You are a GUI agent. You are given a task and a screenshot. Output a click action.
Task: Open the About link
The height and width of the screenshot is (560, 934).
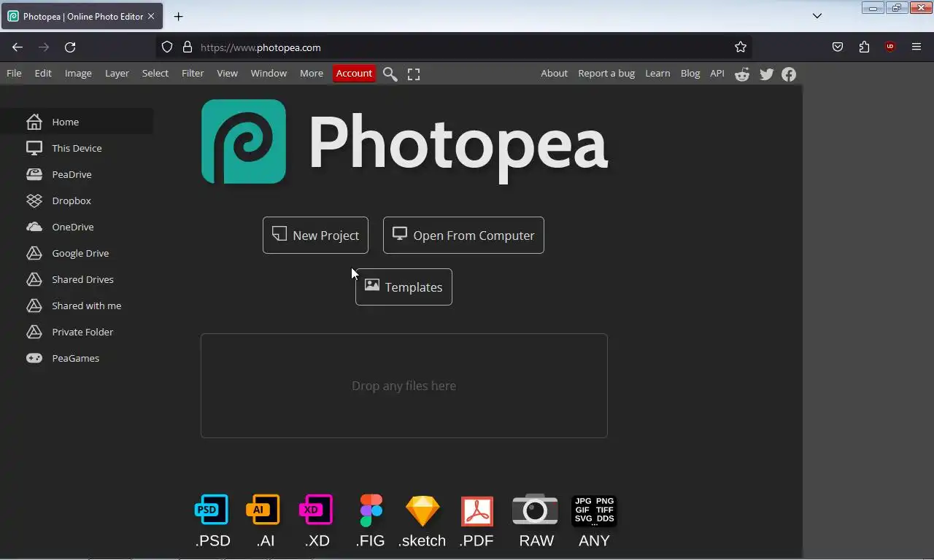click(x=554, y=73)
